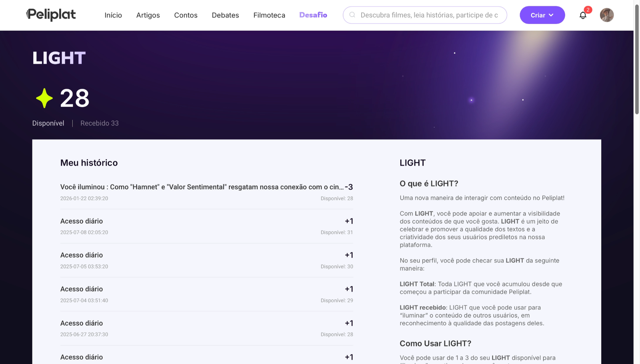Image resolution: width=640 pixels, height=364 pixels.
Task: Click the "Disponível: 31" balance value
Action: (x=337, y=232)
